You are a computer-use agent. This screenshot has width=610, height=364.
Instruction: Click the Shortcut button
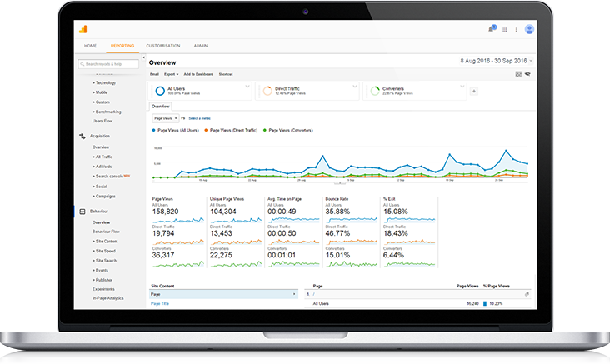click(226, 74)
